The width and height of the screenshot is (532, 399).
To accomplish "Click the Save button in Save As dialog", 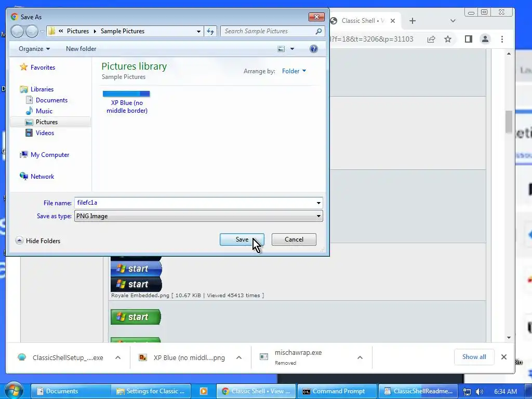I will point(242,240).
